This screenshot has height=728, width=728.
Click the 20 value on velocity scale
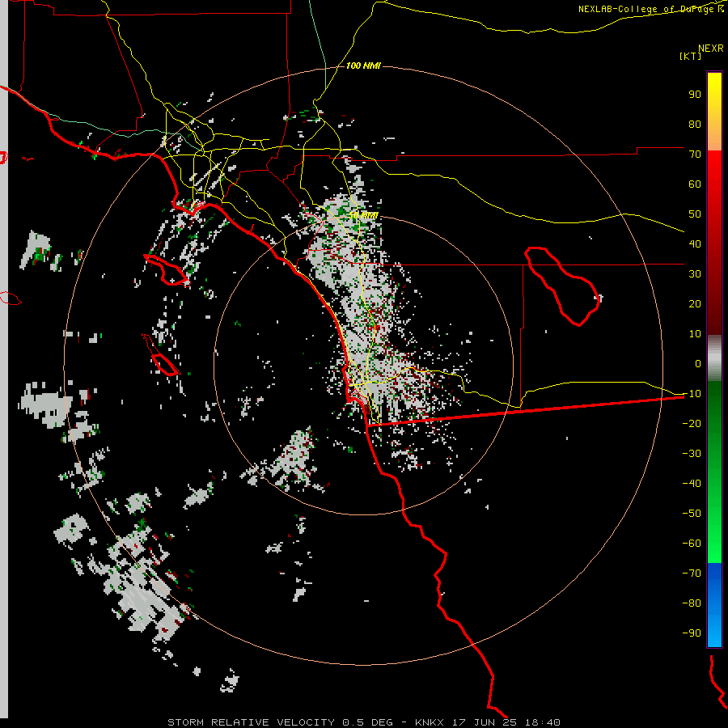pyautogui.click(x=695, y=303)
